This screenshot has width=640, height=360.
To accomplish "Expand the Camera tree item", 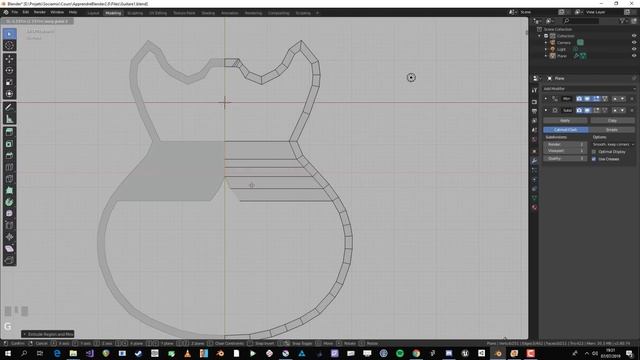I will (x=546, y=42).
